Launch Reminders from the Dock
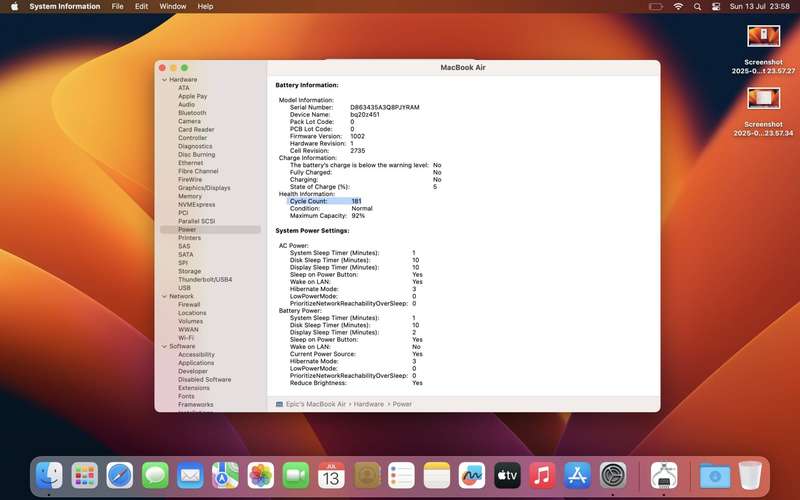 click(x=402, y=475)
